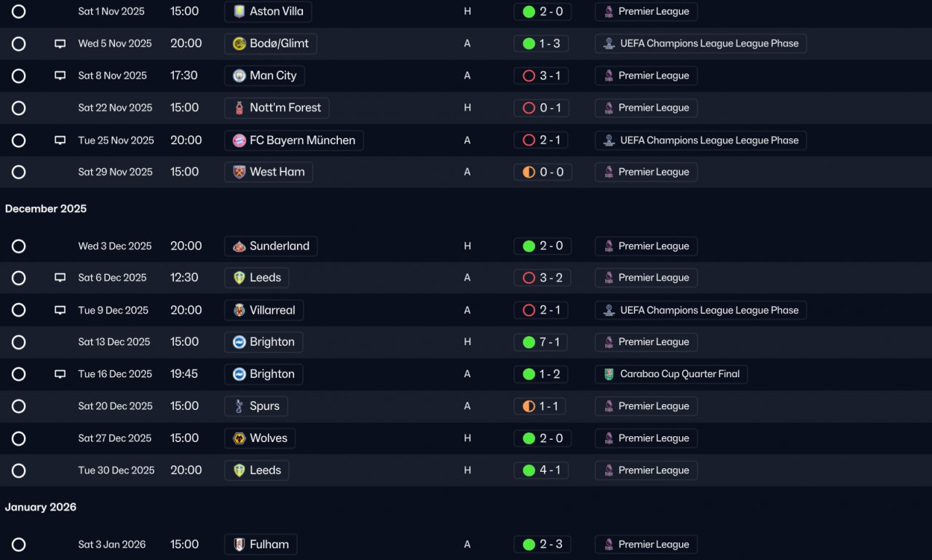Select the radio circle for Aston Villa match
This screenshot has width=932, height=560.
point(19,12)
